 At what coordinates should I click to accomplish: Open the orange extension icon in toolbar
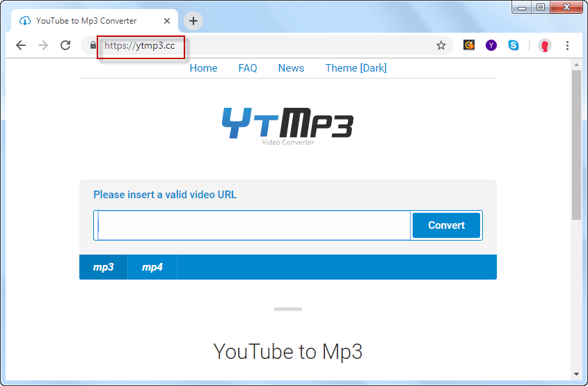(x=469, y=45)
